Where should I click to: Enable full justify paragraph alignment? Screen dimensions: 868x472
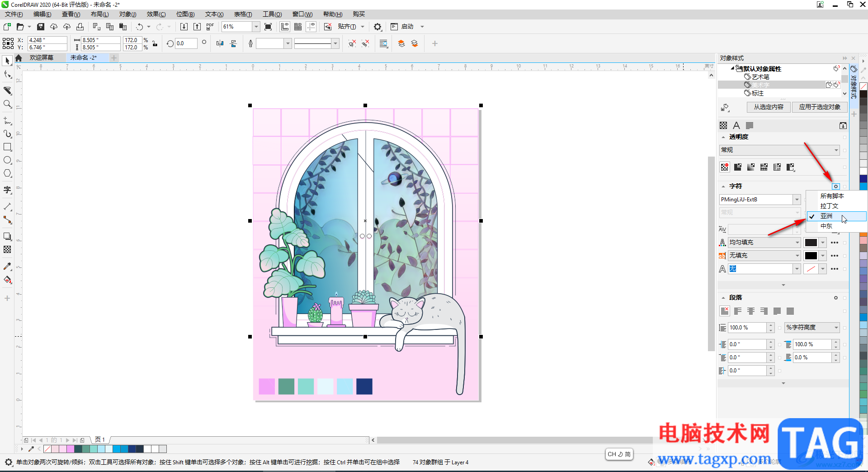(777, 311)
